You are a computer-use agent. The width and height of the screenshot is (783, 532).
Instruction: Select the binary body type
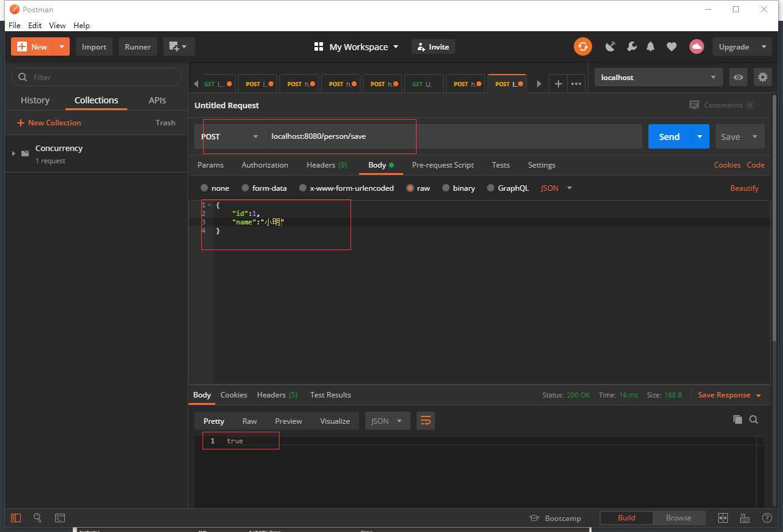446,188
